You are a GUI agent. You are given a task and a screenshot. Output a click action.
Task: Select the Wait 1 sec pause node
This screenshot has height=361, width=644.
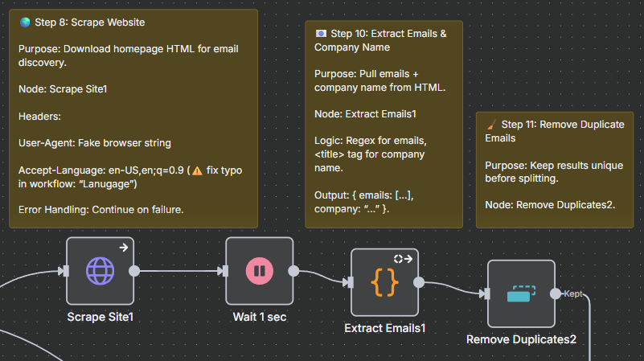coord(260,271)
